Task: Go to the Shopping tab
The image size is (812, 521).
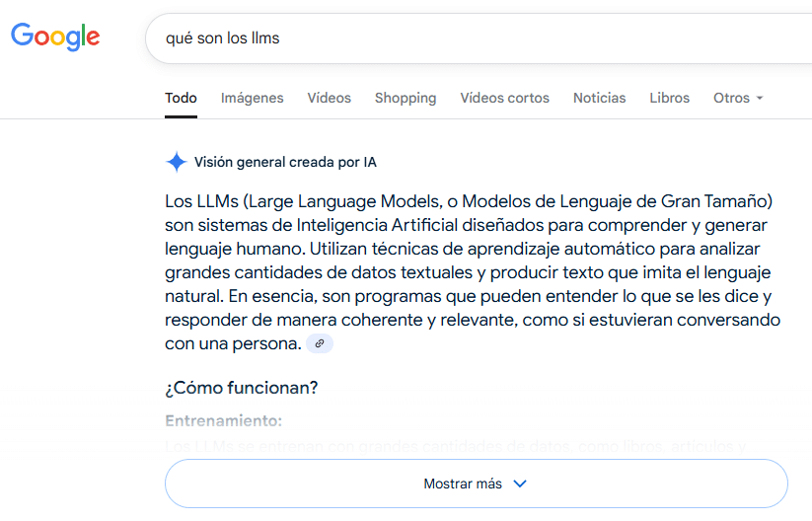Action: point(405,98)
